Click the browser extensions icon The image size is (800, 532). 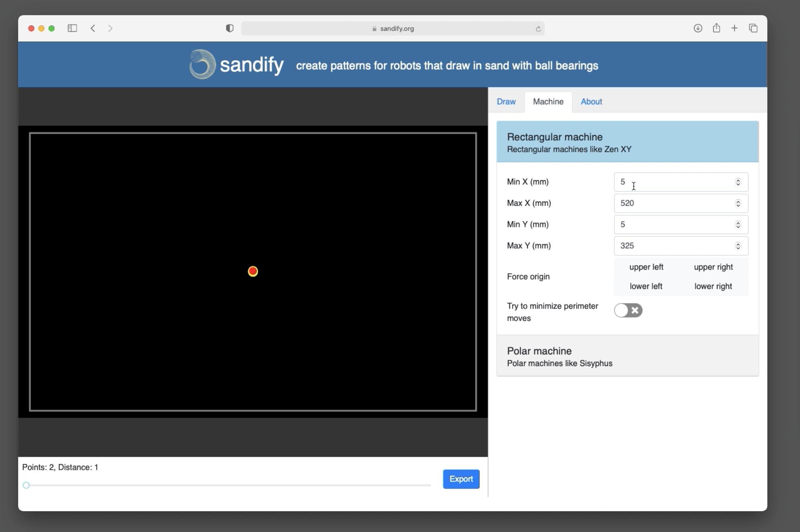[x=229, y=28]
